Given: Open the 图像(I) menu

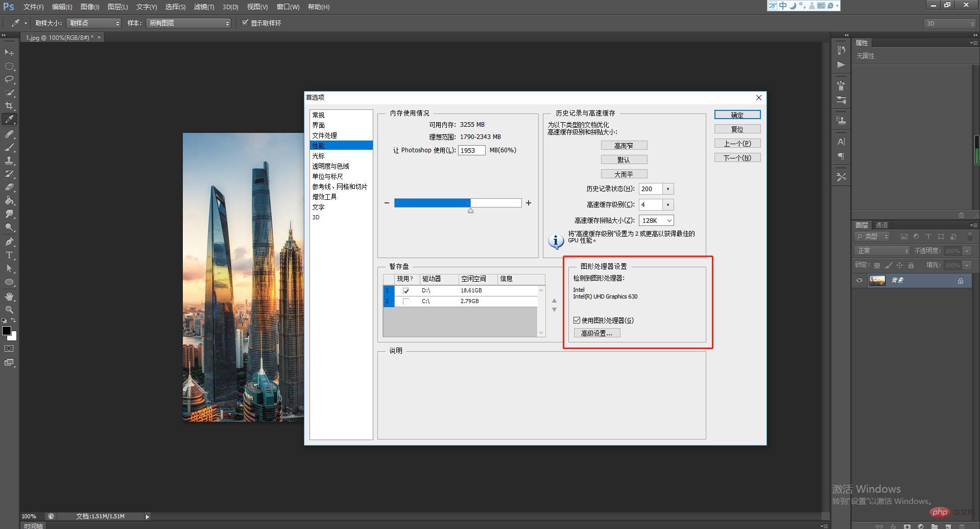Looking at the screenshot, I should click(90, 7).
